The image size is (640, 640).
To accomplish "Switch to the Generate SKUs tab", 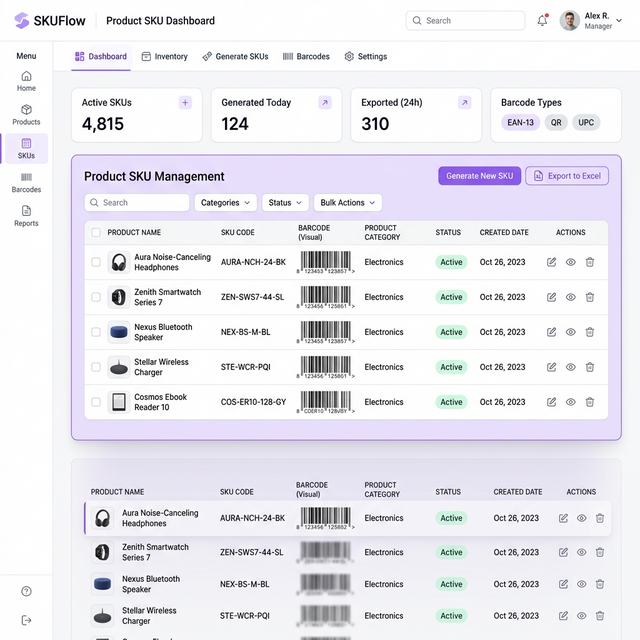I will (x=236, y=56).
